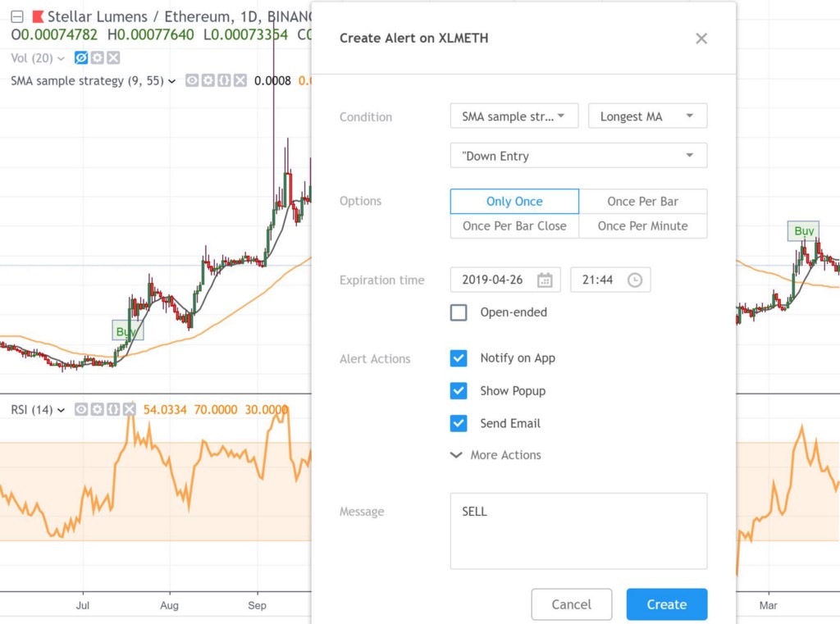Cancel the alert dialog
The image size is (840, 624).
pos(572,604)
